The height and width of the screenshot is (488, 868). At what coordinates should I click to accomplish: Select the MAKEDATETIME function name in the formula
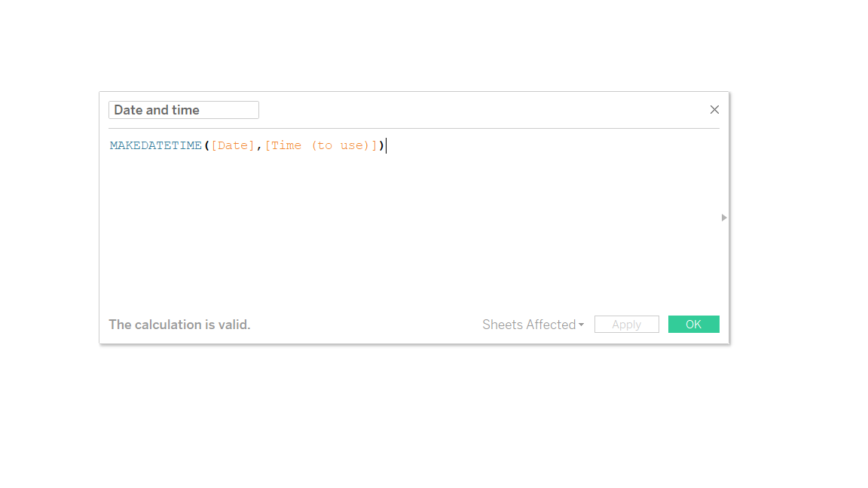(x=154, y=145)
